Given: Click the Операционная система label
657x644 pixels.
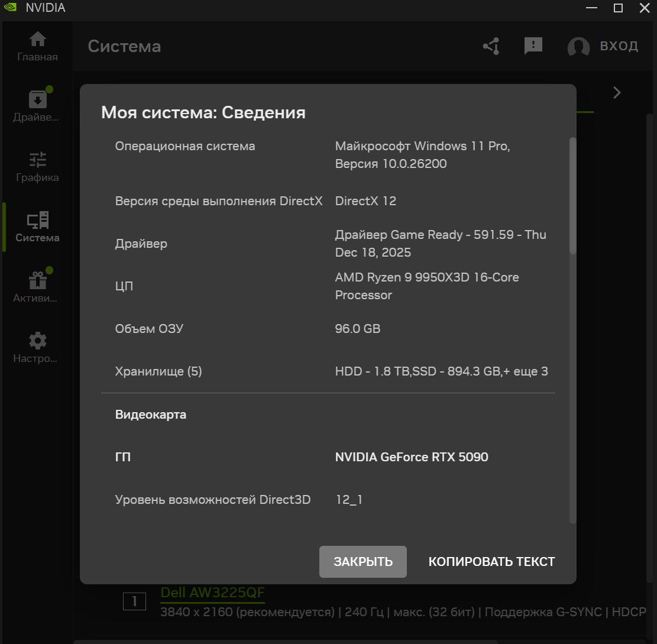Looking at the screenshot, I should tap(185, 146).
